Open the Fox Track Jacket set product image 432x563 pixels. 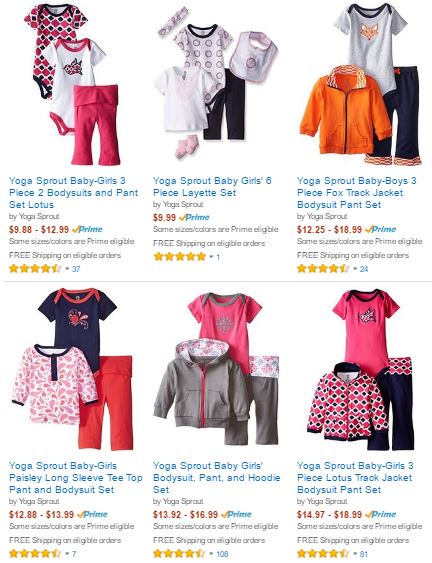coord(360,84)
